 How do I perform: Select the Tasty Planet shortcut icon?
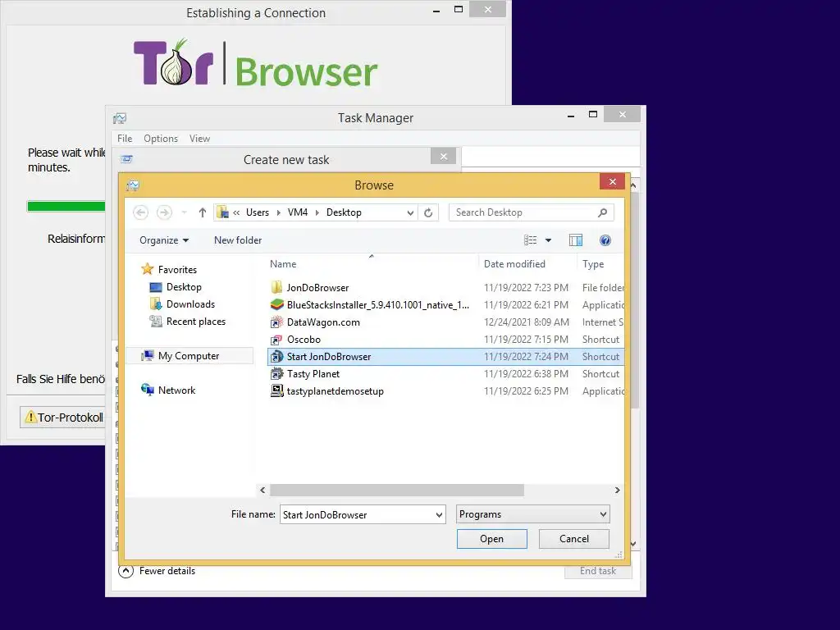point(276,373)
